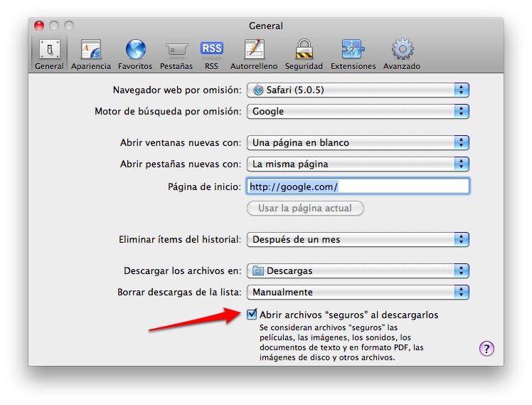Open Borrar descargas de la lista dropdown
532x405 pixels.
point(358,292)
